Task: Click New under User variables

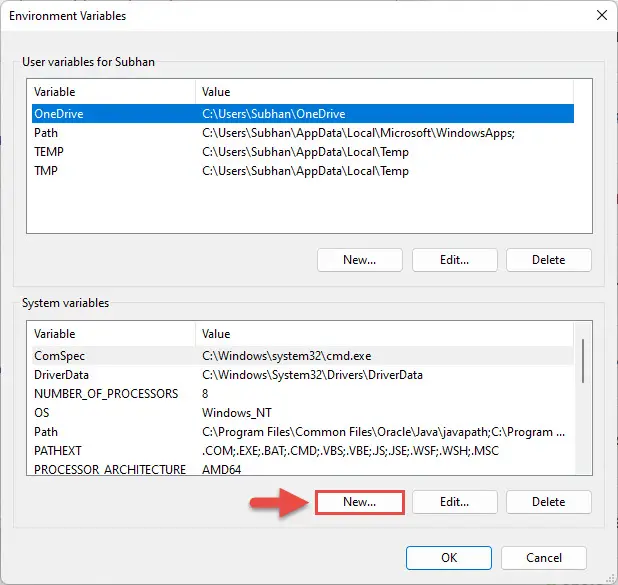Action: click(359, 260)
